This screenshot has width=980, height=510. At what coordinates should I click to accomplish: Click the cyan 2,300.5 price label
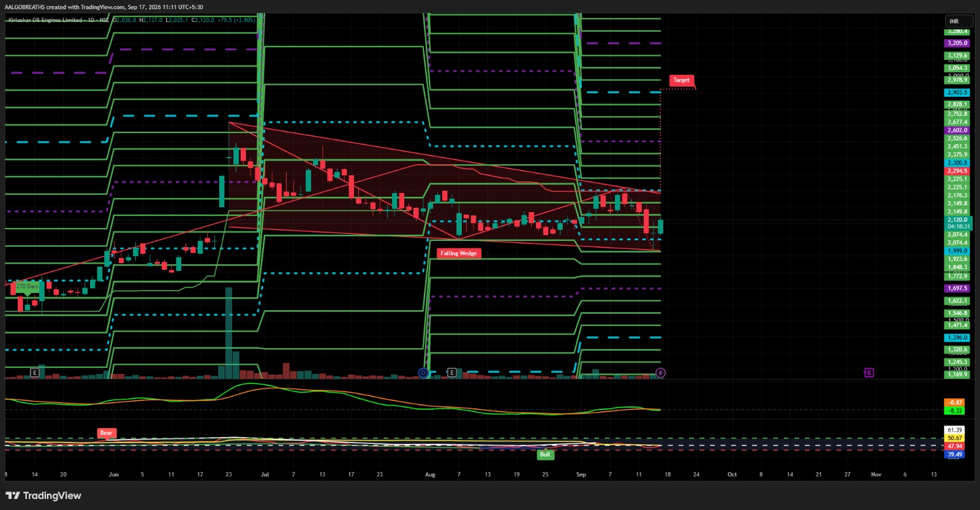(957, 163)
